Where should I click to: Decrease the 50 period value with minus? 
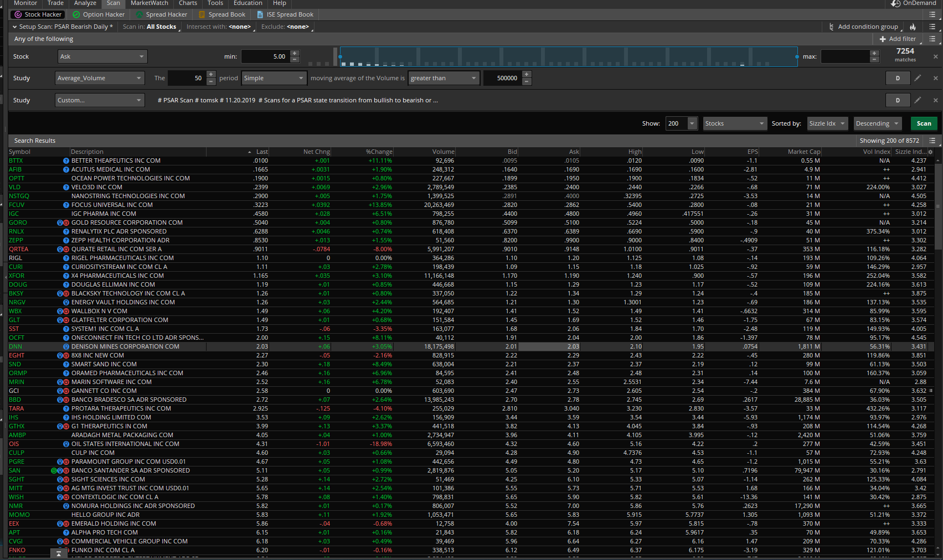pyautogui.click(x=211, y=81)
